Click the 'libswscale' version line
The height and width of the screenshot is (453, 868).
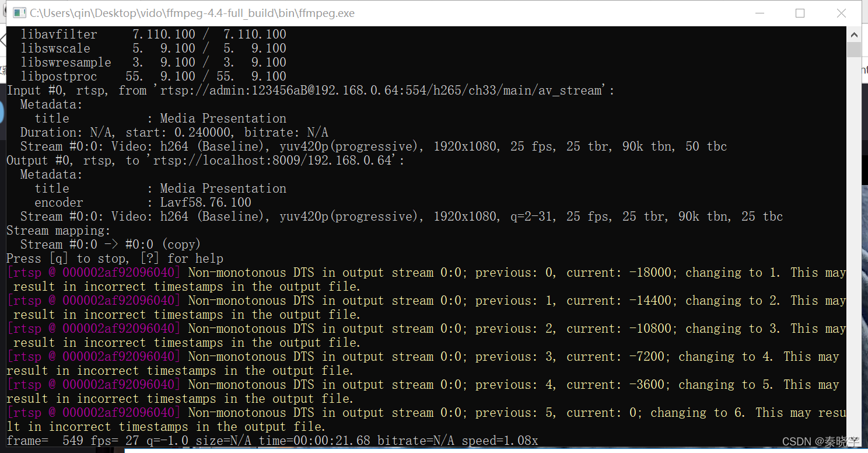pos(153,48)
